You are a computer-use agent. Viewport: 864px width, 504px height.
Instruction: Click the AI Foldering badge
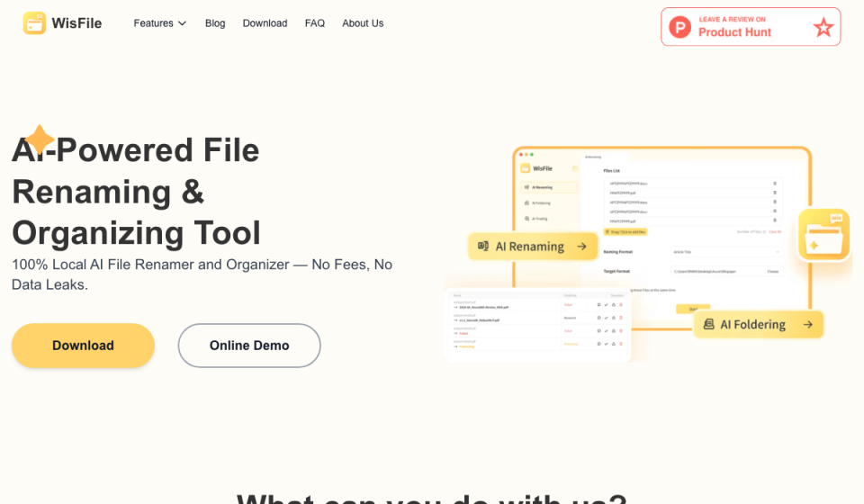point(758,324)
